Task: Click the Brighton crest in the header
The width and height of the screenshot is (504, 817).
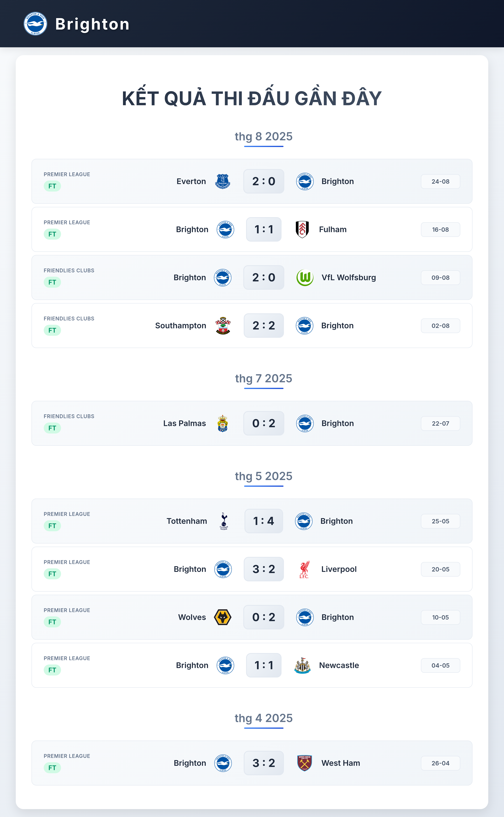Action: (x=35, y=24)
